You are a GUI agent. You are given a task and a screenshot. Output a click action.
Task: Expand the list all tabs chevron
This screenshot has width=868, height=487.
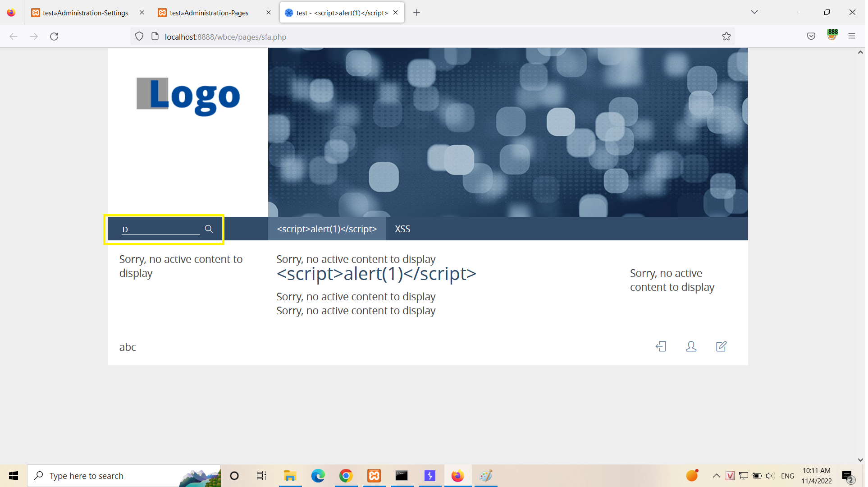coord(754,12)
